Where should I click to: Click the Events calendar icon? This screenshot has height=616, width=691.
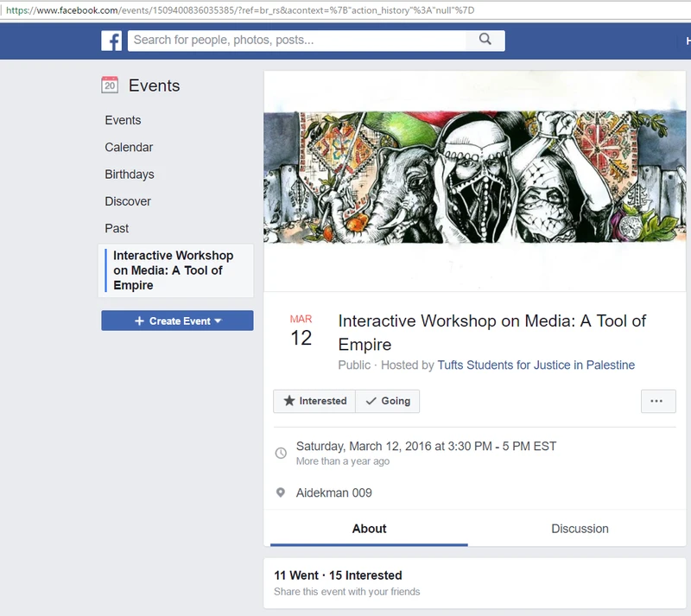[110, 86]
